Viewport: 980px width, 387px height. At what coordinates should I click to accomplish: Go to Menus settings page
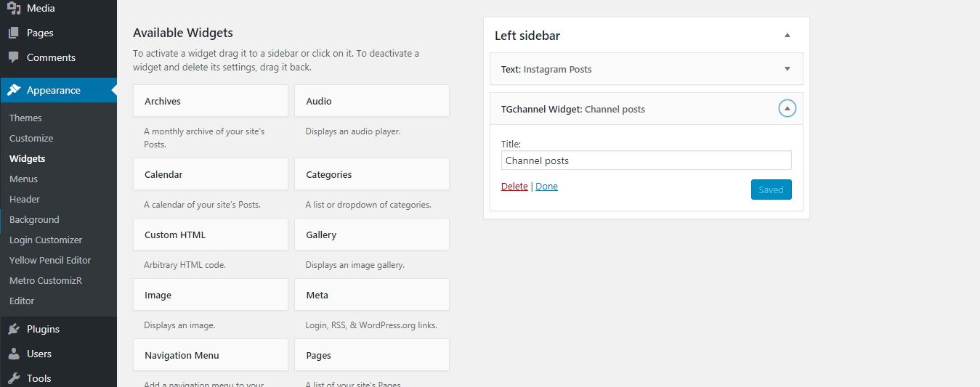click(x=23, y=179)
